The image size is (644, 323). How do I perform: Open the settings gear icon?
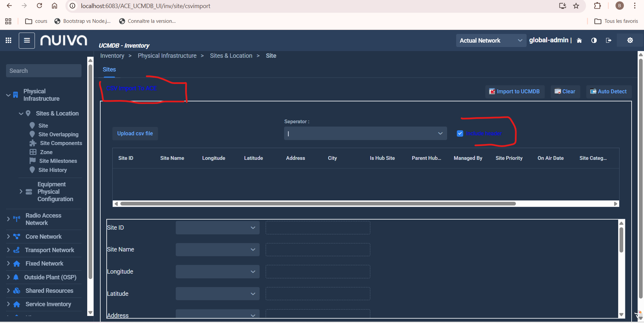630,40
